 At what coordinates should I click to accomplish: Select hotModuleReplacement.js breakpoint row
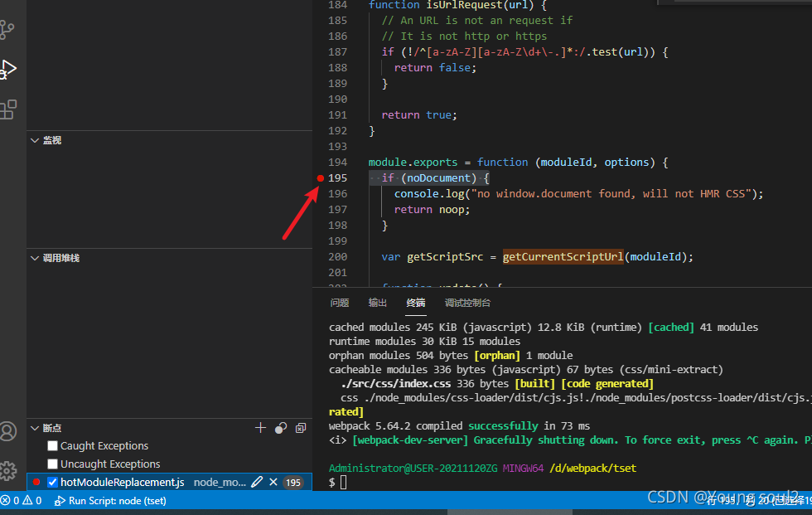[x=169, y=482]
